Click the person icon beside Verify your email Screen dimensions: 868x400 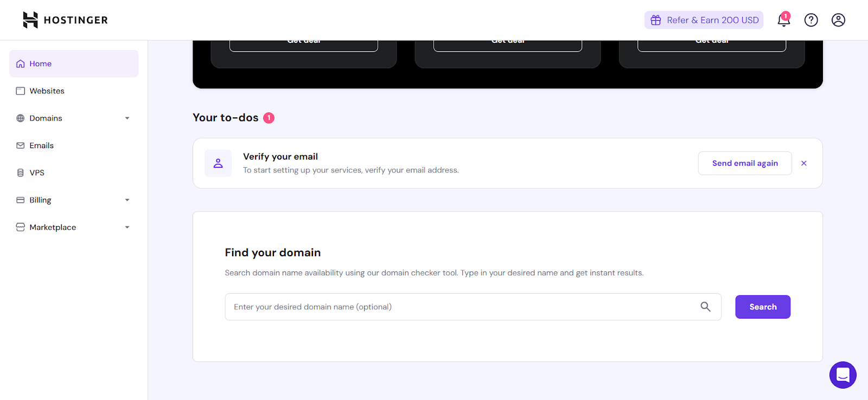tap(218, 163)
